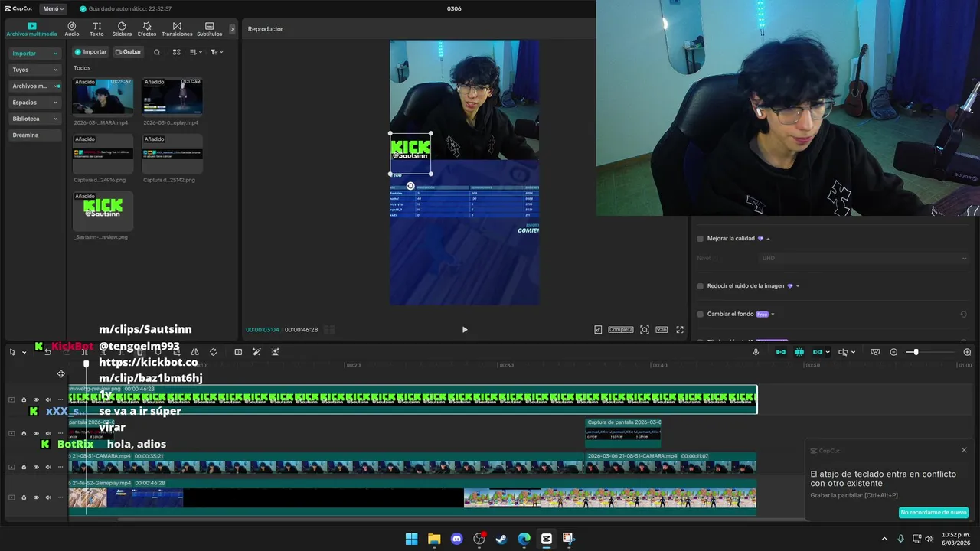Enable Mejorar la calidad checkbox

700,239
